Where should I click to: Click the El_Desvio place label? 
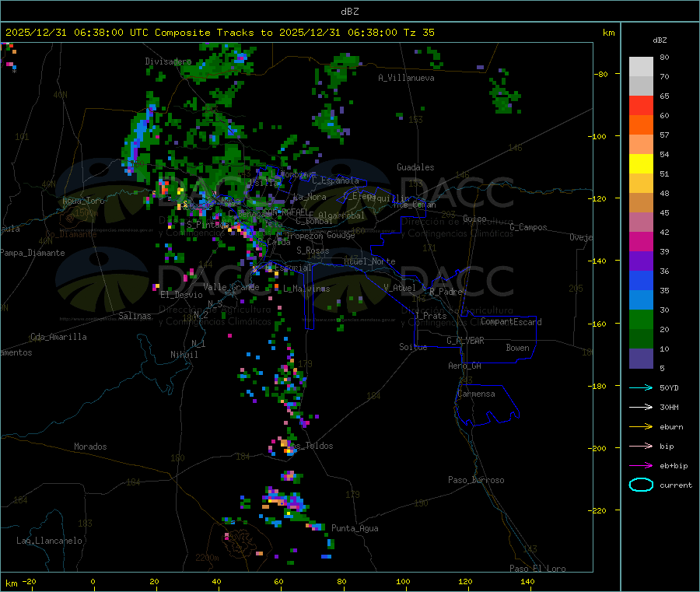coord(181,295)
